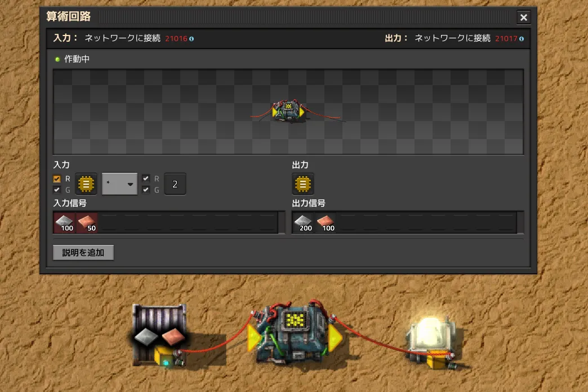Click the 説明を追加 button

pyautogui.click(x=83, y=252)
